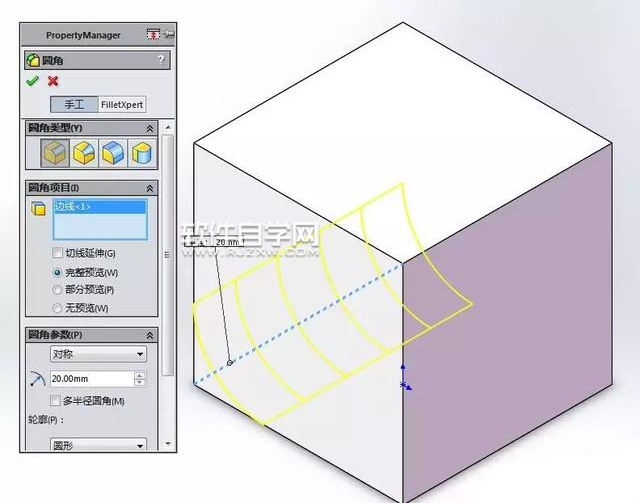Select 无预览 no preview radio button

coord(57,308)
